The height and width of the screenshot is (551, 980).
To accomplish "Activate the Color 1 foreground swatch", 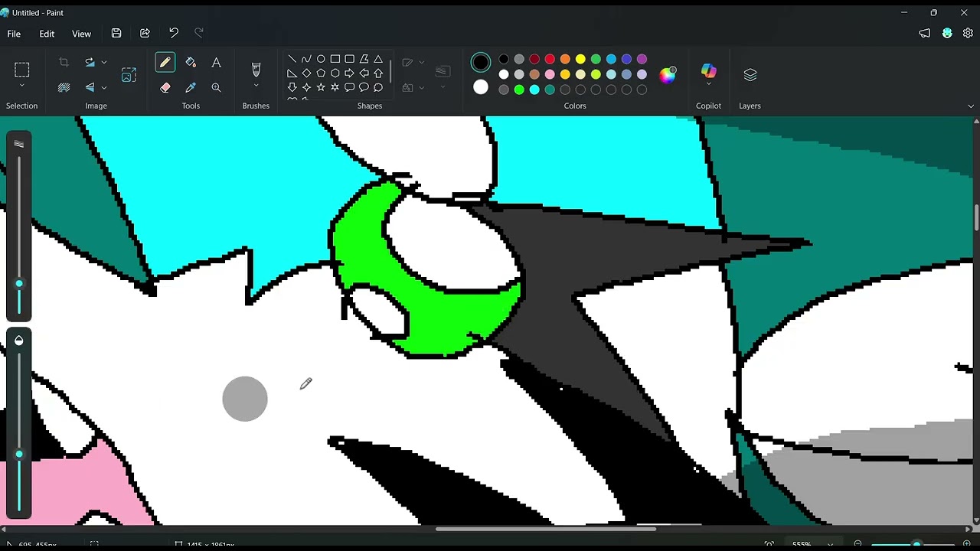I will tap(481, 62).
